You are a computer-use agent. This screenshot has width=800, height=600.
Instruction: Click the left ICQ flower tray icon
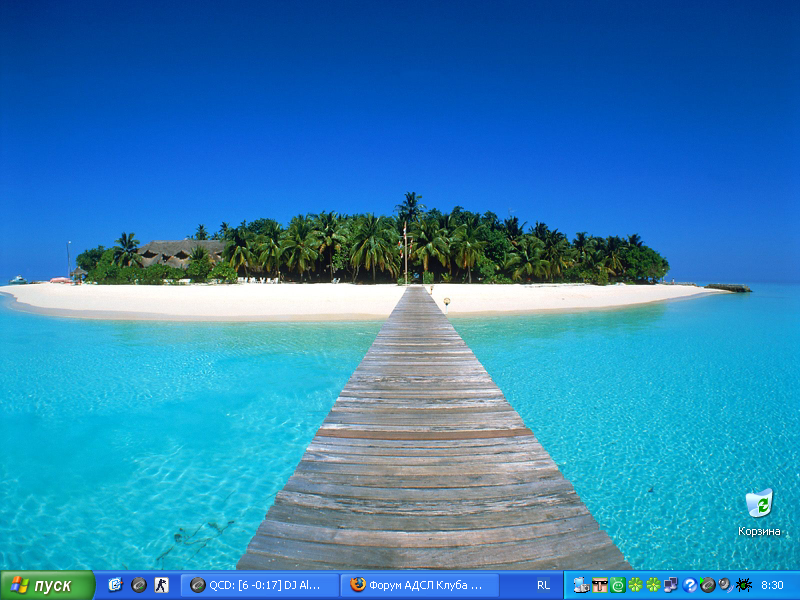point(635,585)
